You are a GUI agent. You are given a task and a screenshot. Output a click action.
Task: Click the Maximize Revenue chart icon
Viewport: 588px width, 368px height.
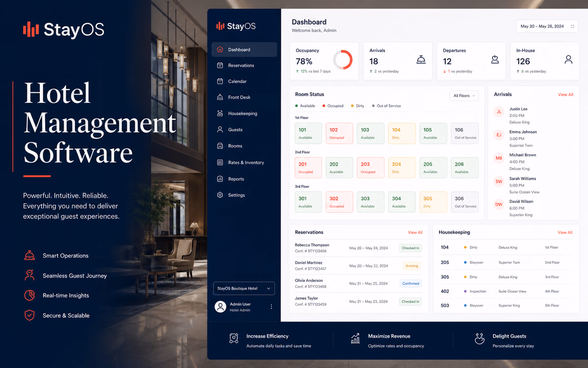[x=355, y=339]
